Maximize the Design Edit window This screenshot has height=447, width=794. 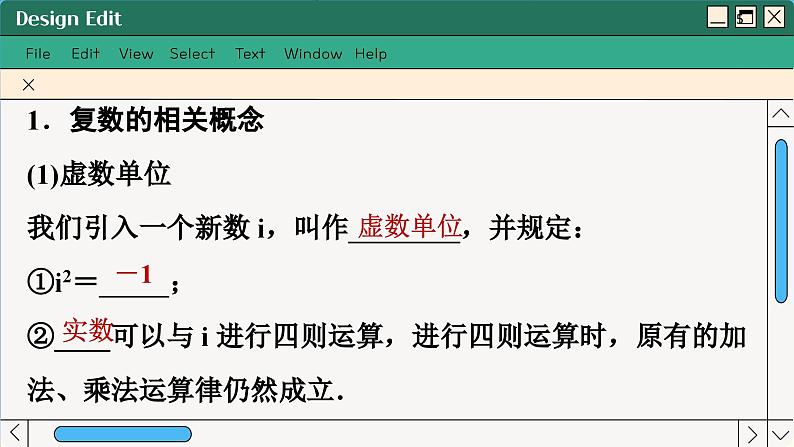(x=745, y=17)
